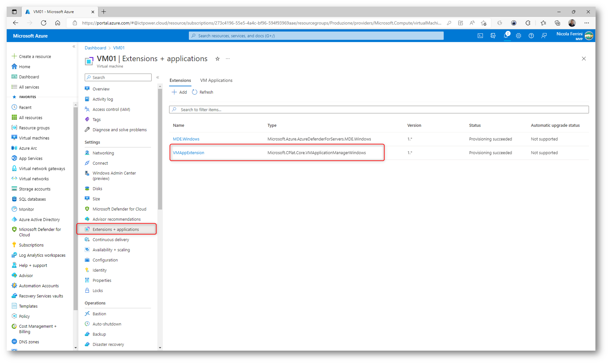Image resolution: width=609 pixels, height=364 pixels.
Task: Open Continuous delivery item
Action: pyautogui.click(x=111, y=240)
